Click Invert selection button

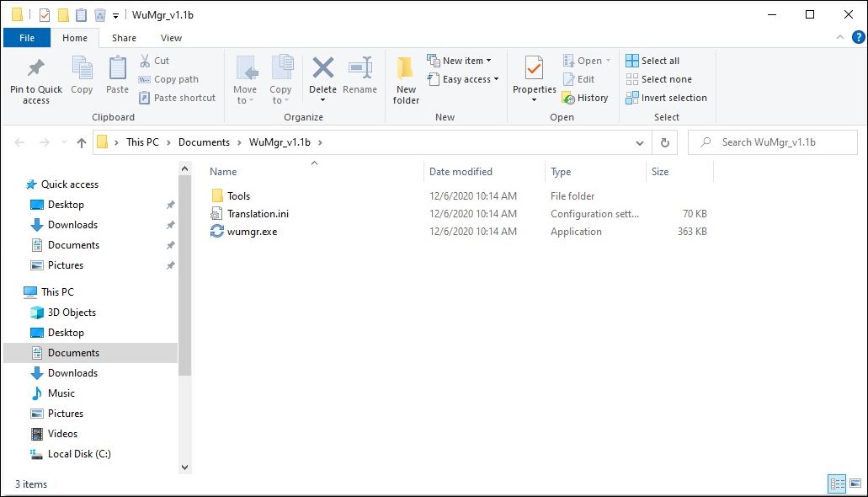666,98
